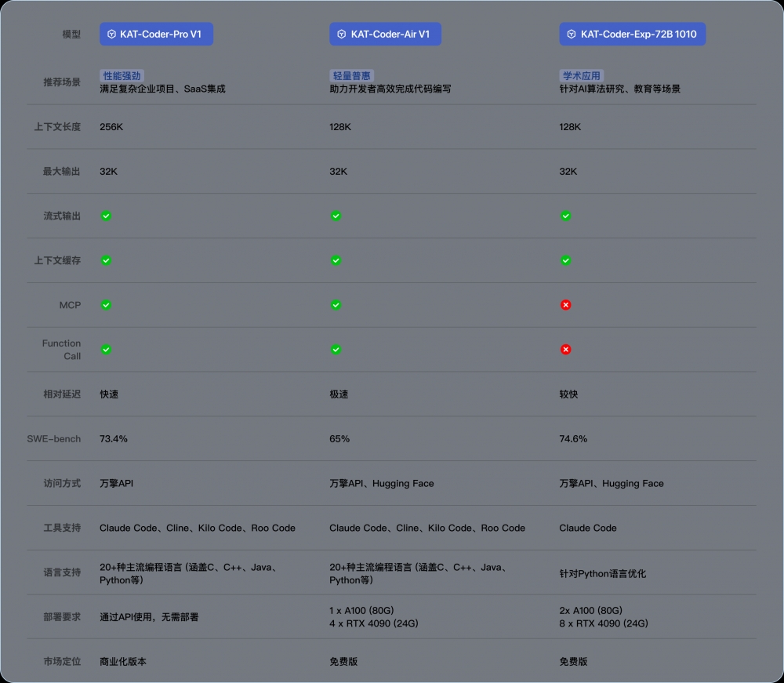Screen dimensions: 784x683
Task: Click the cube icon beside KAT-Coder-Air V1
Action: pyautogui.click(x=342, y=35)
